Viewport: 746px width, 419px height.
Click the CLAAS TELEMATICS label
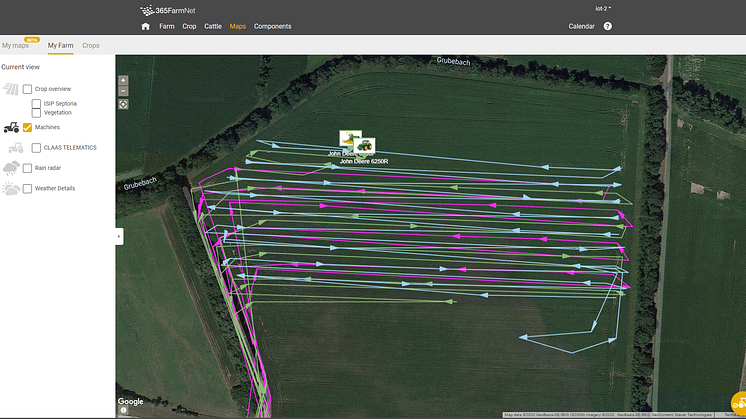[70, 148]
